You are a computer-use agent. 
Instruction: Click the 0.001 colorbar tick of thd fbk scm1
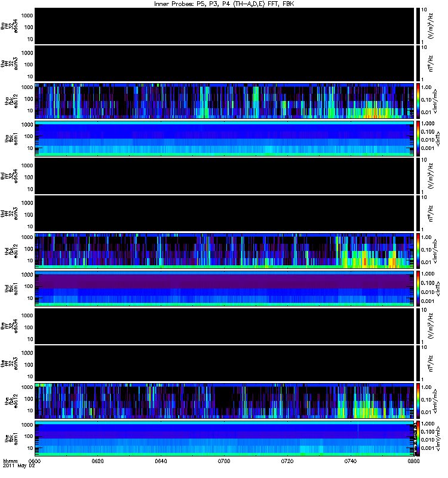coord(428,301)
